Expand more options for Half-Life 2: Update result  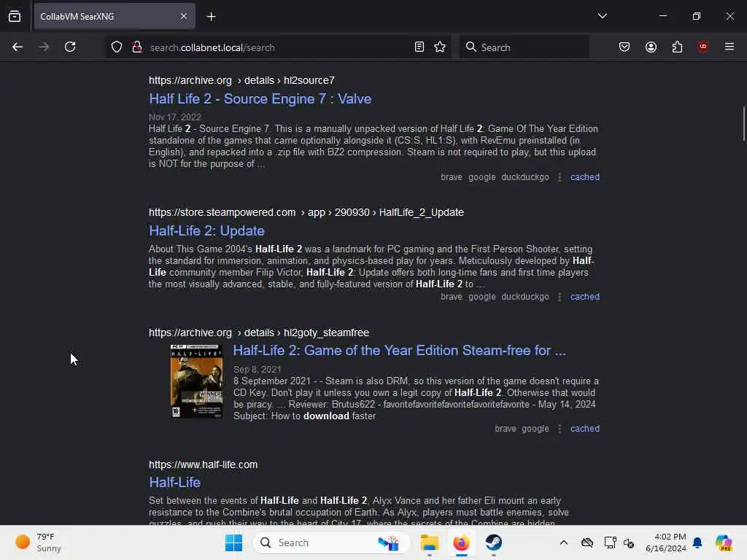pyautogui.click(x=560, y=297)
